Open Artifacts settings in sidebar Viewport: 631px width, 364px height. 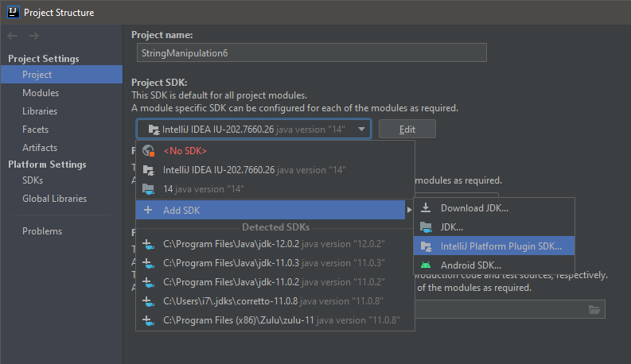coord(61,148)
